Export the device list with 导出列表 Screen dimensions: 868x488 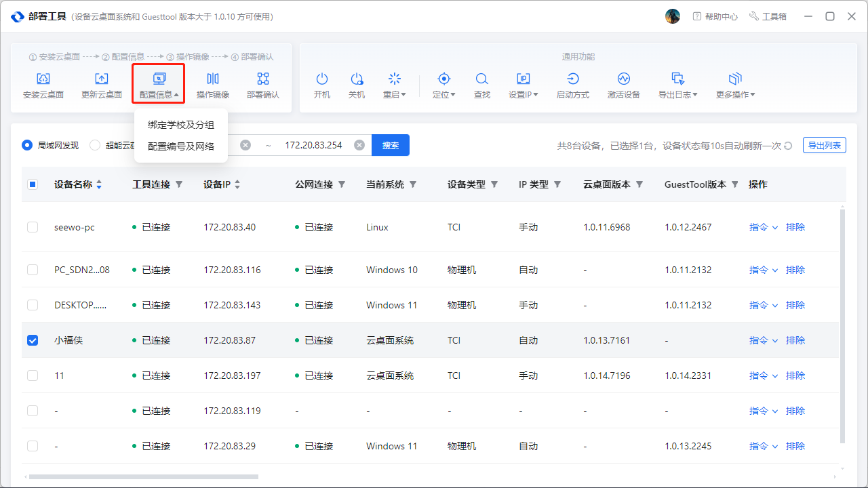(x=825, y=145)
